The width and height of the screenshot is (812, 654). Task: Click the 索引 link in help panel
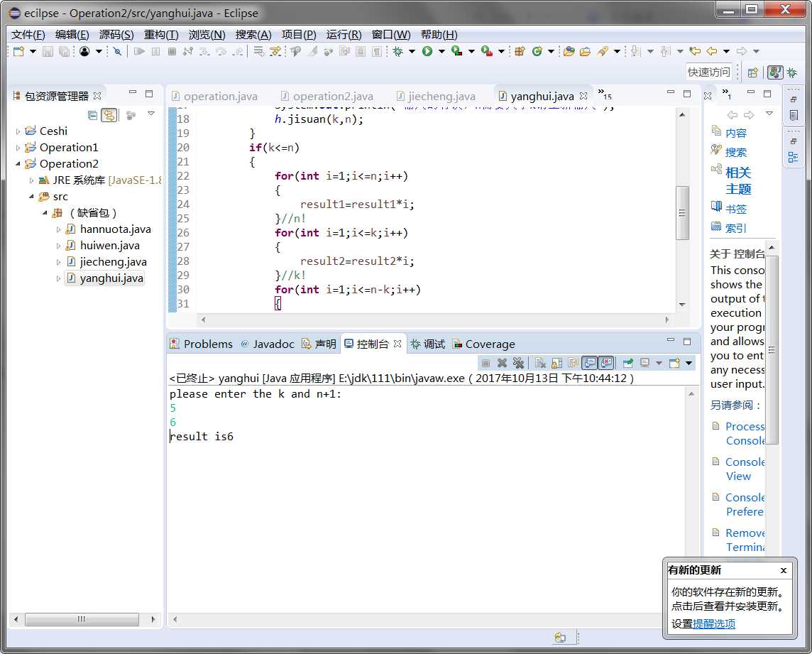point(735,229)
